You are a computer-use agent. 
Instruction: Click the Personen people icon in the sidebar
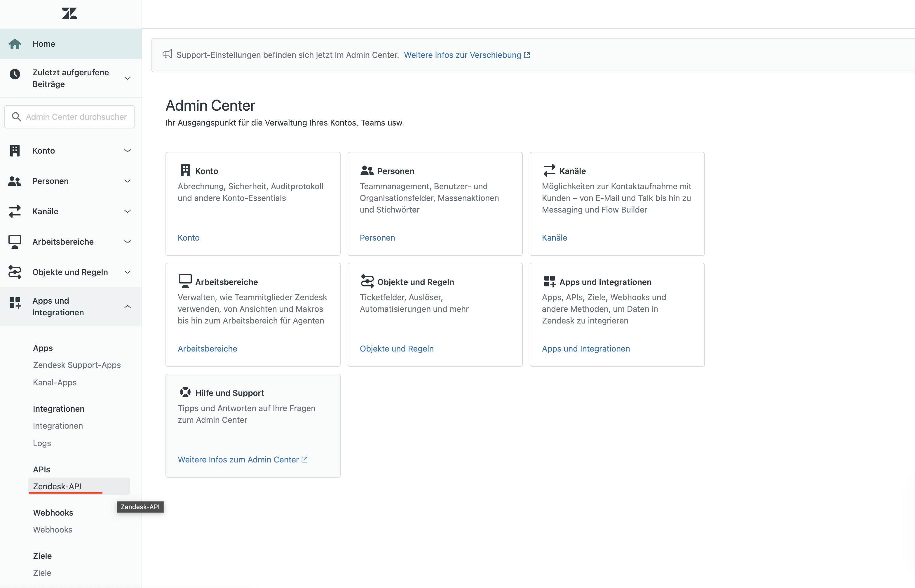click(x=15, y=181)
